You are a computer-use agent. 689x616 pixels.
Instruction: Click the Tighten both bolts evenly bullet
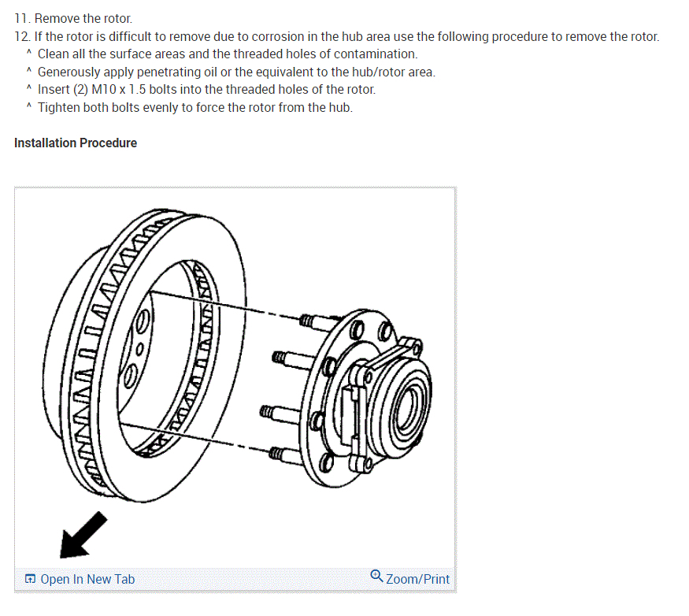tap(195, 107)
